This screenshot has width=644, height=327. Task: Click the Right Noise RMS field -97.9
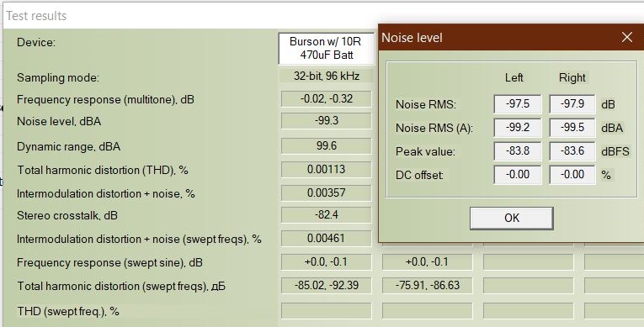coord(572,104)
